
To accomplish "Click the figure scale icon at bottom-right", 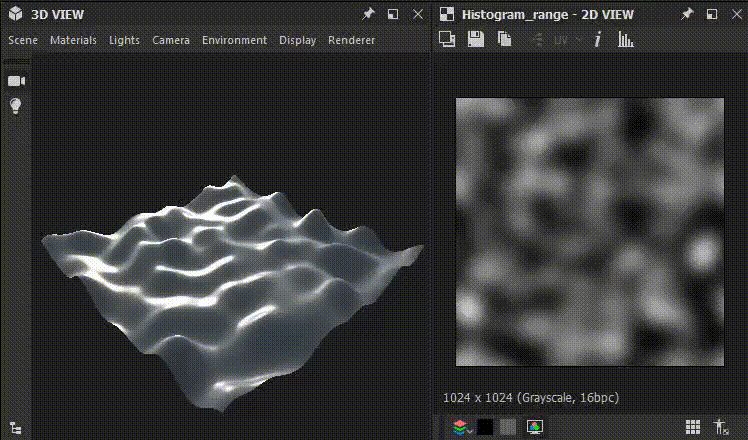I will pyautogui.click(x=720, y=427).
